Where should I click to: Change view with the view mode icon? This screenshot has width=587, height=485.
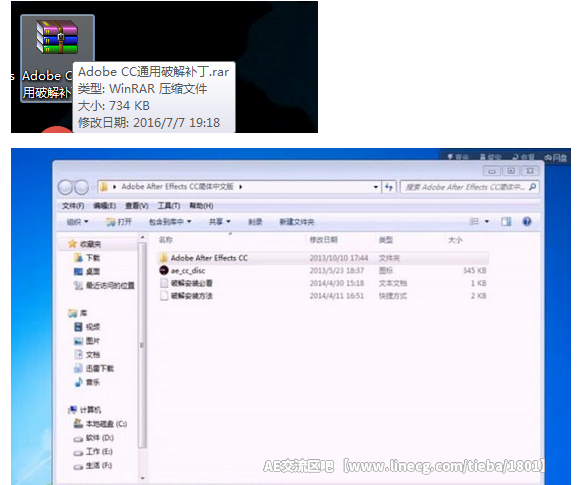(x=474, y=222)
